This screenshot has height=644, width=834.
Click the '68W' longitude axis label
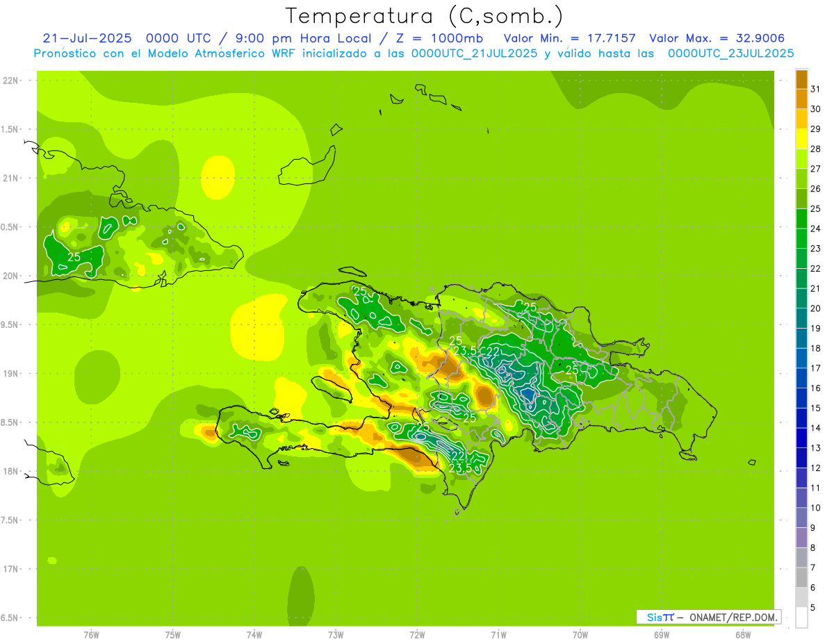coord(743,635)
